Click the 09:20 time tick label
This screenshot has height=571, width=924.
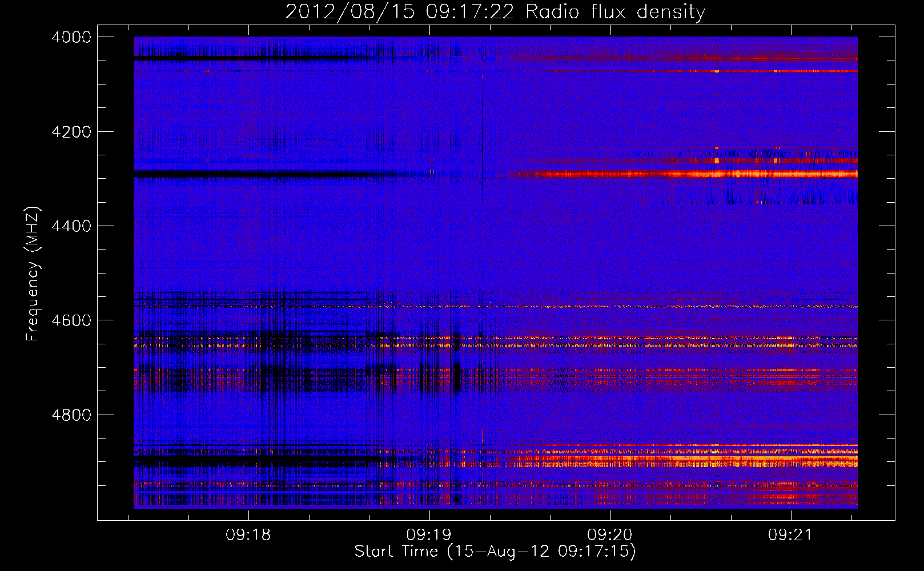pos(610,535)
